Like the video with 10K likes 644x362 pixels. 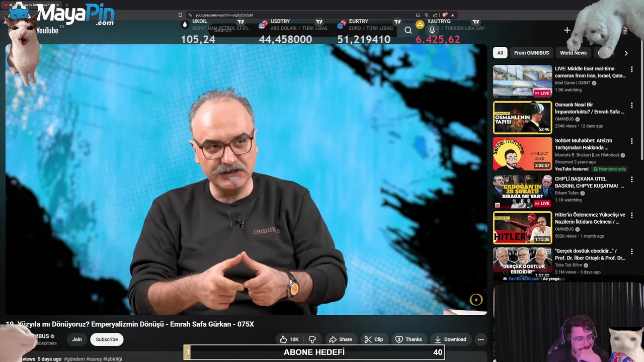(289, 339)
